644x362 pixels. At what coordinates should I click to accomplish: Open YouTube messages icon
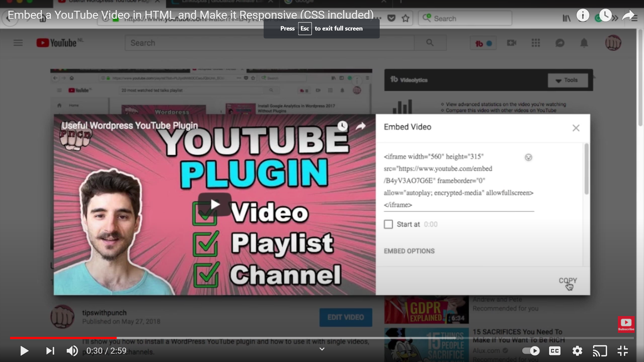click(x=560, y=43)
